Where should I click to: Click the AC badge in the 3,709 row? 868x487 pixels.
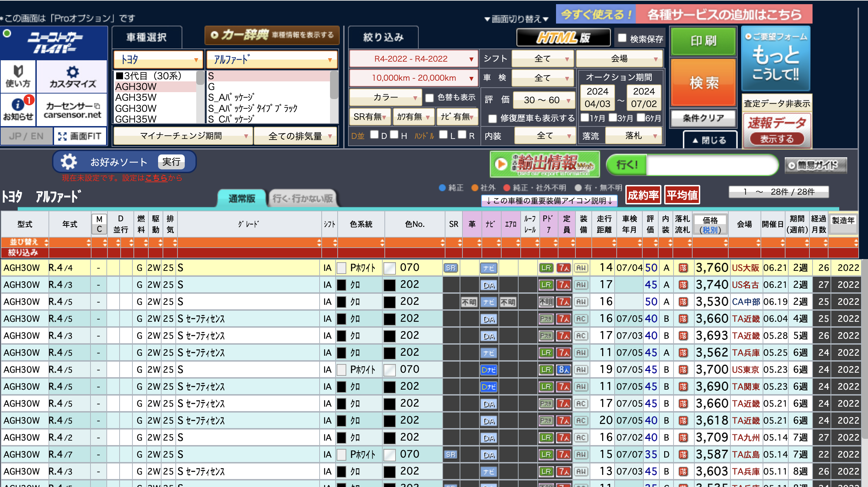click(581, 437)
